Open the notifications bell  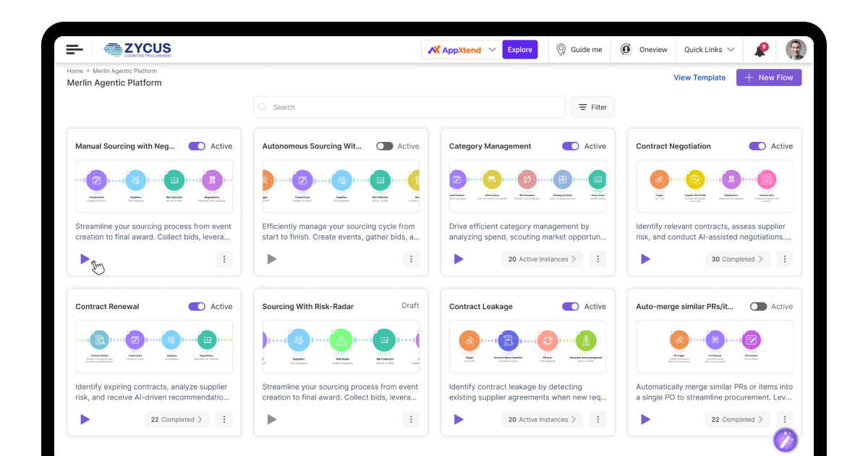coord(759,50)
